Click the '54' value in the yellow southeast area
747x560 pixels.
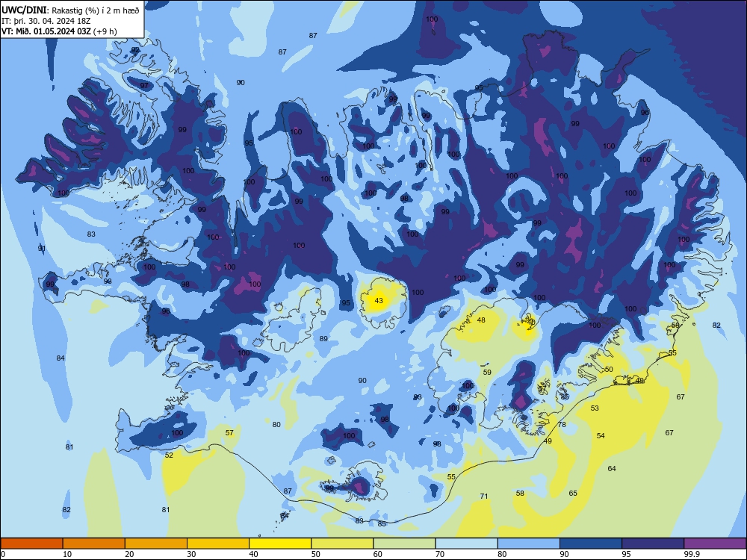click(x=601, y=436)
